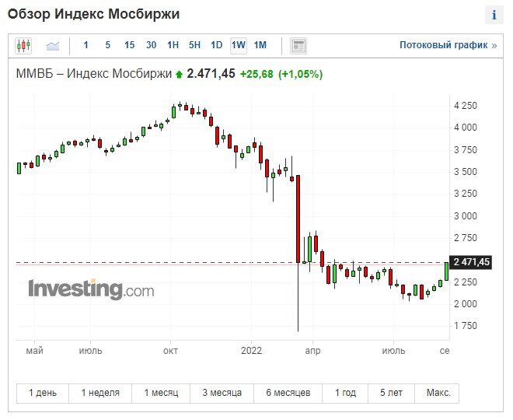Click the Обзор Индекс Мосбиржи heading

[x=93, y=15]
